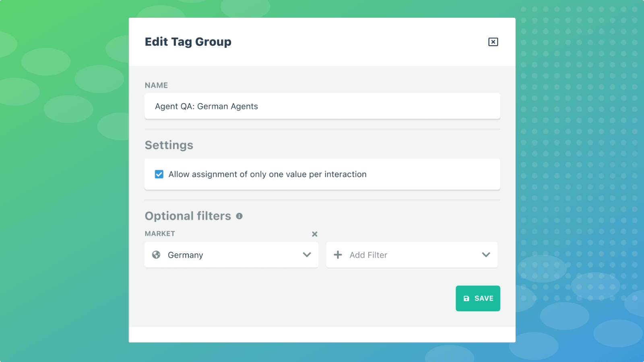Click the Name field containing Agent QA: German Agents
The width and height of the screenshot is (644, 362).
(322, 106)
